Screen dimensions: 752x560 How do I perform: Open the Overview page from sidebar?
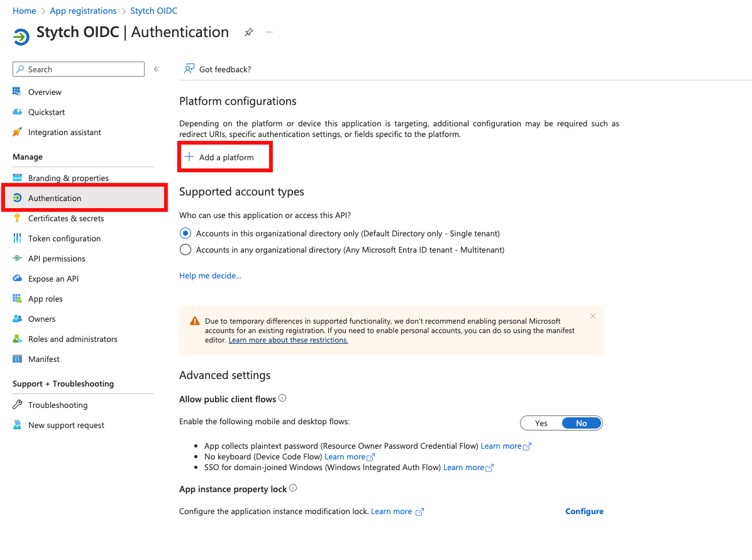pyautogui.click(x=45, y=92)
